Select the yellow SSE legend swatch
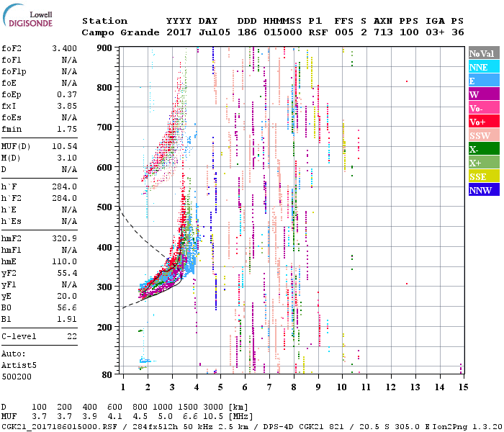This screenshot has width=504, height=432. tap(484, 176)
